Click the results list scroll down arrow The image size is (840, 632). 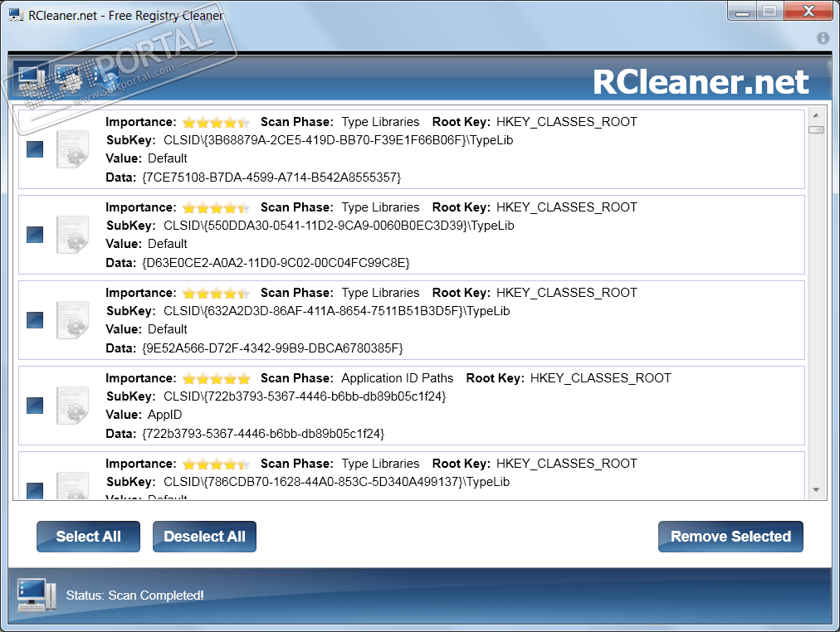(816, 489)
